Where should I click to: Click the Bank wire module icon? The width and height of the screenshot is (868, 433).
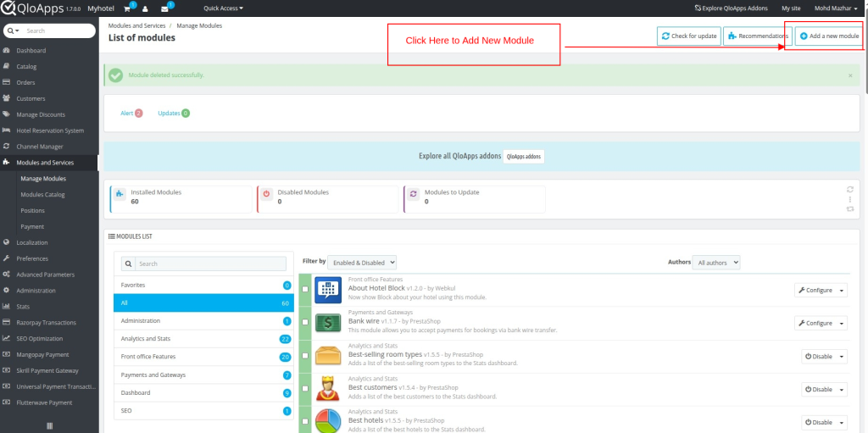(328, 323)
